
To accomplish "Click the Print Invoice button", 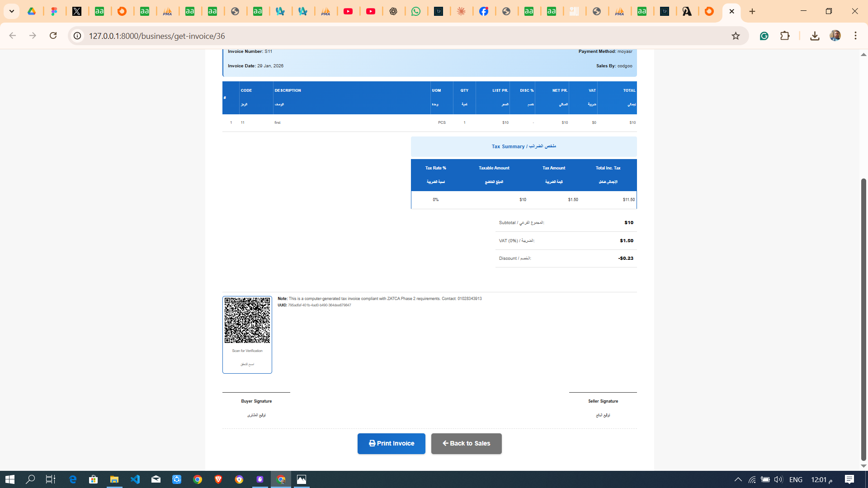I will click(391, 443).
